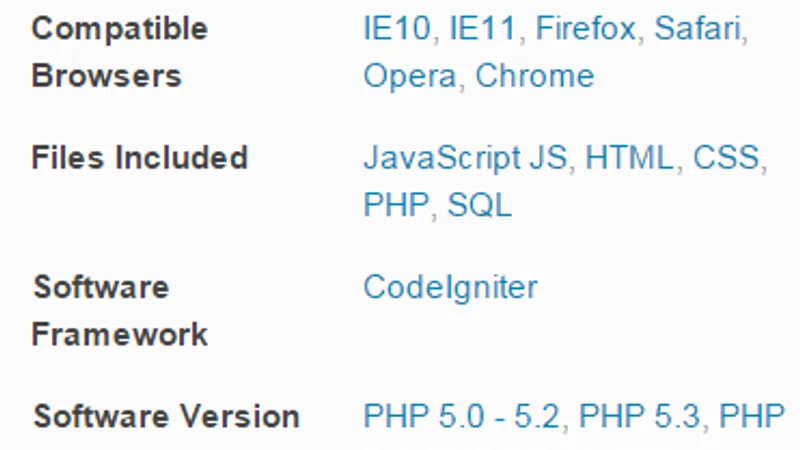Click the Chrome link
Screen dimensions: 800x450
[x=535, y=76]
